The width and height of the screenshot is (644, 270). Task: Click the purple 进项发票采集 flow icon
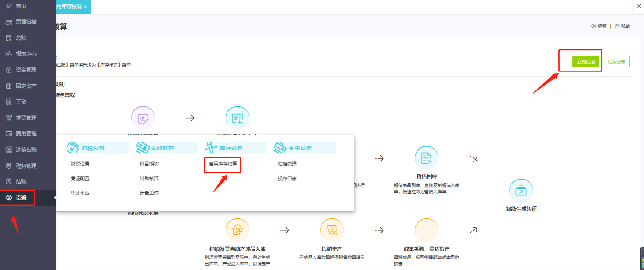[143, 118]
